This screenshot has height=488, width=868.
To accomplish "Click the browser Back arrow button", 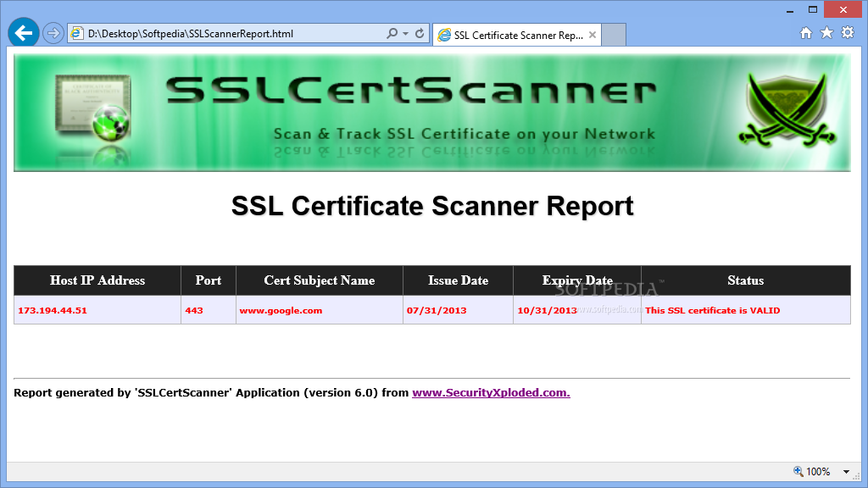I will point(23,33).
